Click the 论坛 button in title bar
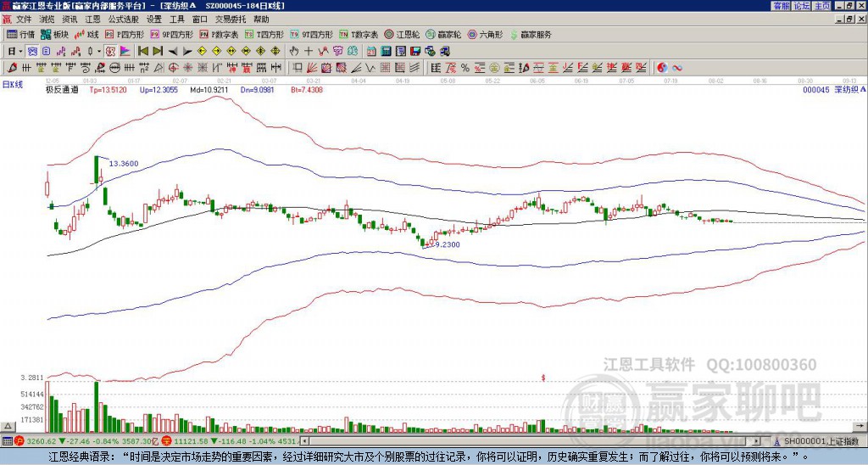Image resolution: width=868 pixels, height=465 pixels. click(x=801, y=6)
